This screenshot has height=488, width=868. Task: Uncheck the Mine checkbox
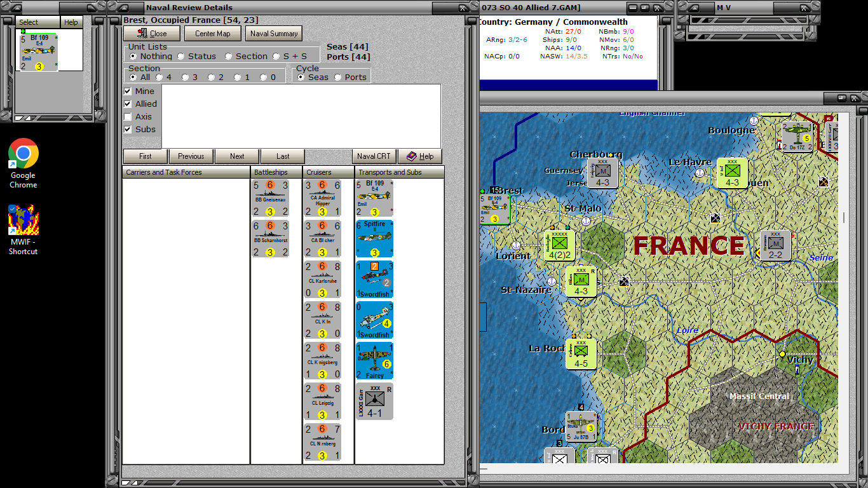(128, 91)
